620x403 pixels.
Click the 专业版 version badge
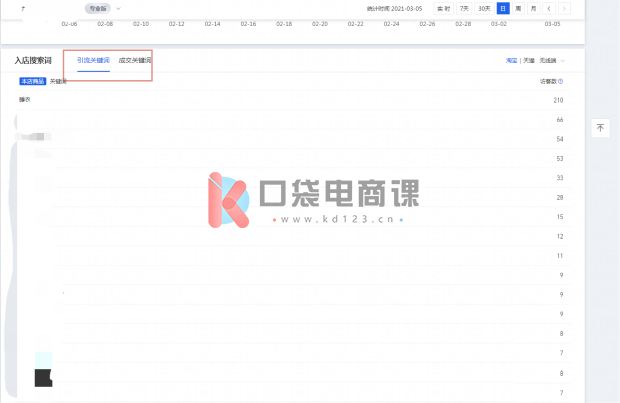(98, 8)
